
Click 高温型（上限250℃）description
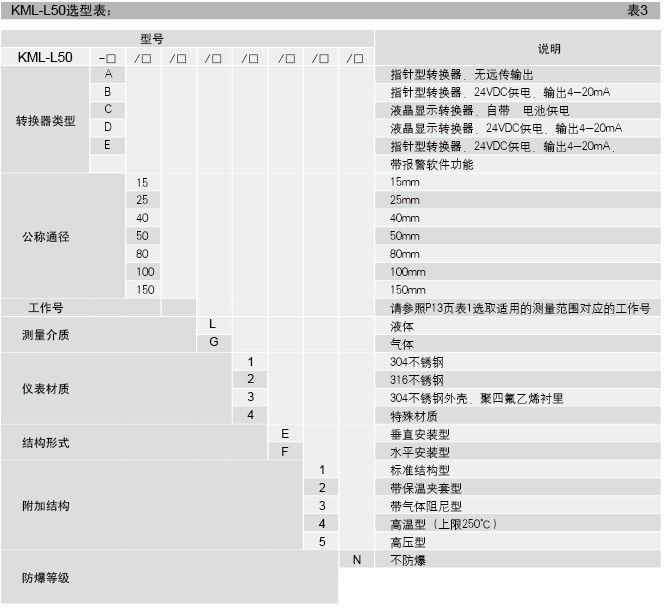(x=443, y=524)
